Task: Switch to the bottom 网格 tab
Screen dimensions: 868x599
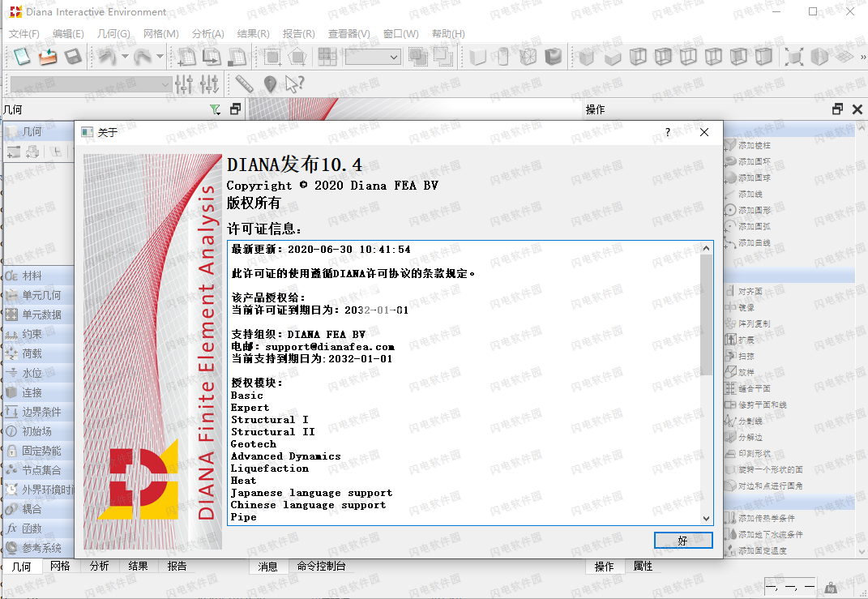Action: (60, 566)
